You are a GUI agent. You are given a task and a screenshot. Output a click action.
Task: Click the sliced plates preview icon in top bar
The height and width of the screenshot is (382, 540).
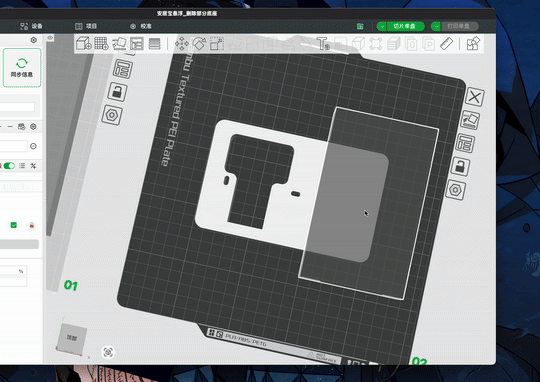pyautogui.click(x=360, y=26)
